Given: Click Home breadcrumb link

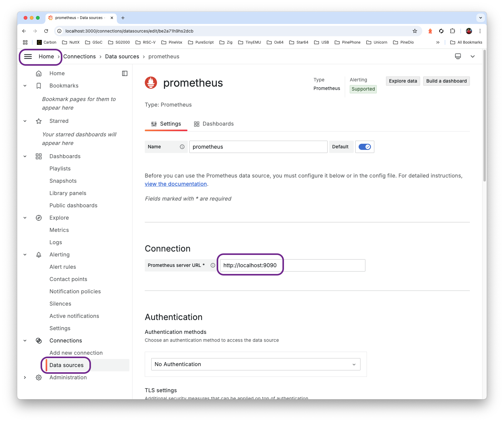Looking at the screenshot, I should click(x=46, y=57).
